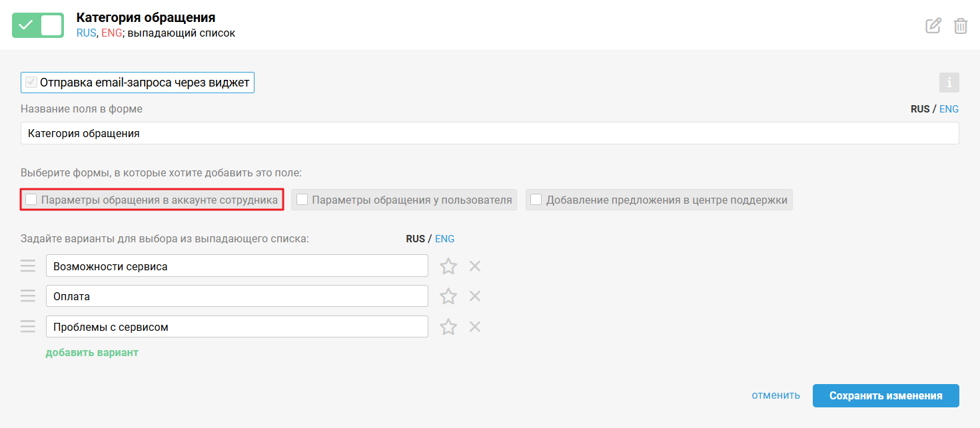
Task: Remove the 'Возможности сервиса' option
Action: [475, 266]
